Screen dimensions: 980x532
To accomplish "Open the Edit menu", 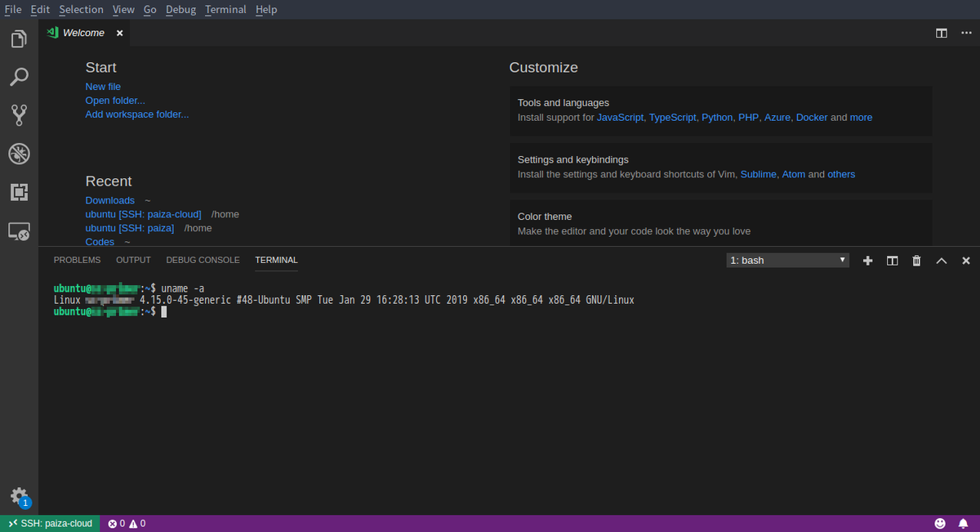I will (x=40, y=10).
